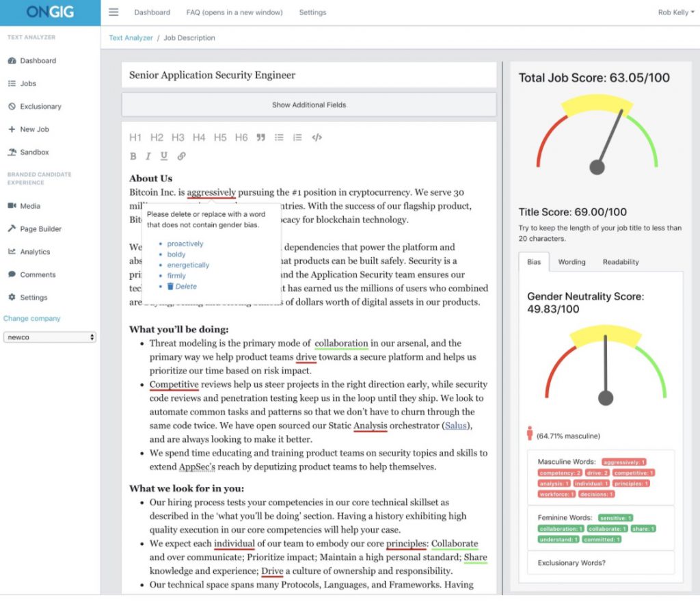The image size is (700, 602).
Task: Click the underlined word 'individual'
Action: click(234, 543)
